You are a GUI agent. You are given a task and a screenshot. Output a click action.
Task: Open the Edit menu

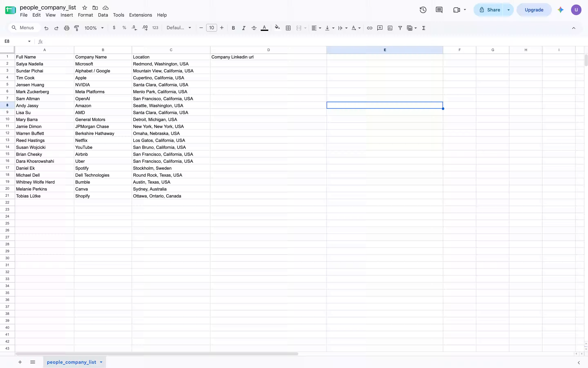point(37,15)
